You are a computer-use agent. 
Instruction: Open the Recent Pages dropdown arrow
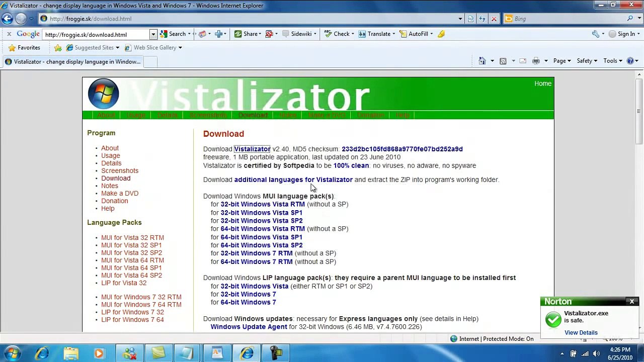(31, 19)
